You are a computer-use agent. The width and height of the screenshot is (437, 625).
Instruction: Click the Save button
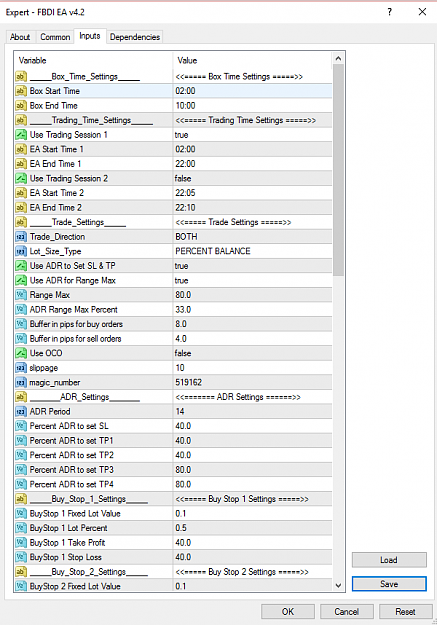[x=389, y=584]
